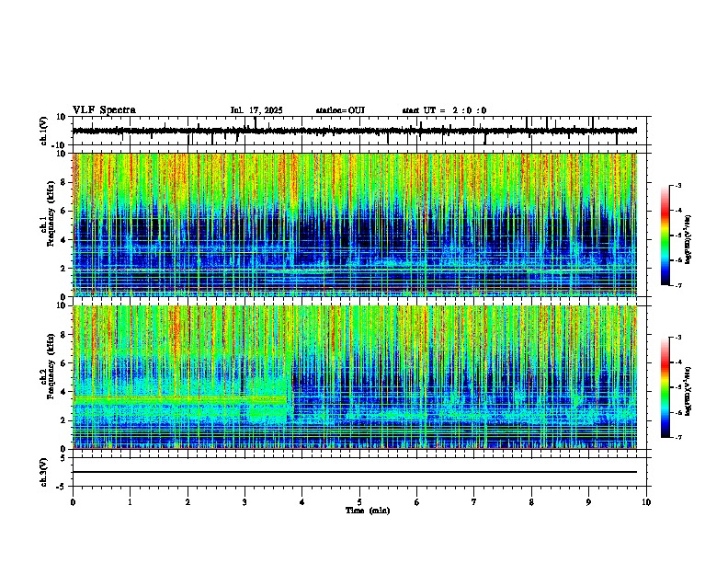
Task: Click the ch.1 color bar unit label log(PSD)
Action: (x=688, y=239)
